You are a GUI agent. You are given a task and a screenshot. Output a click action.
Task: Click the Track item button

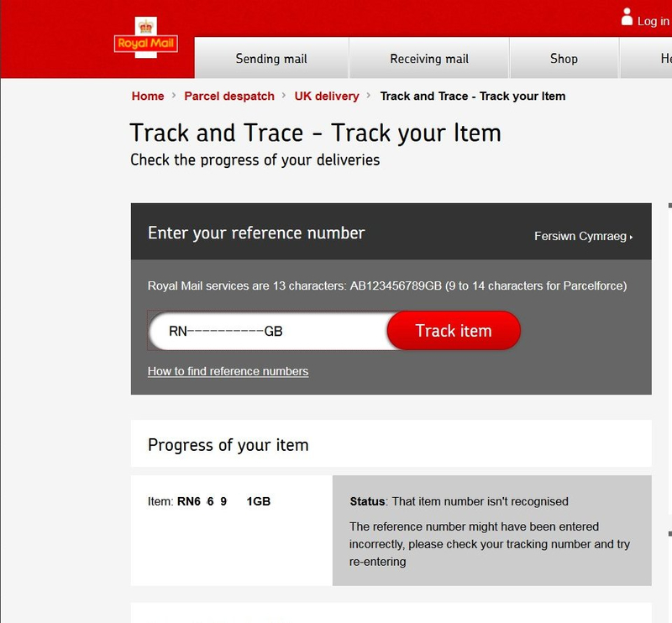pos(454,330)
